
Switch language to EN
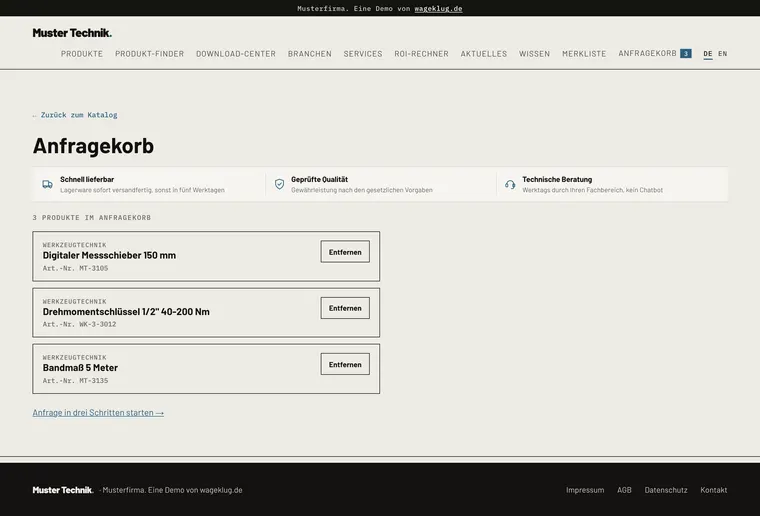click(x=723, y=54)
